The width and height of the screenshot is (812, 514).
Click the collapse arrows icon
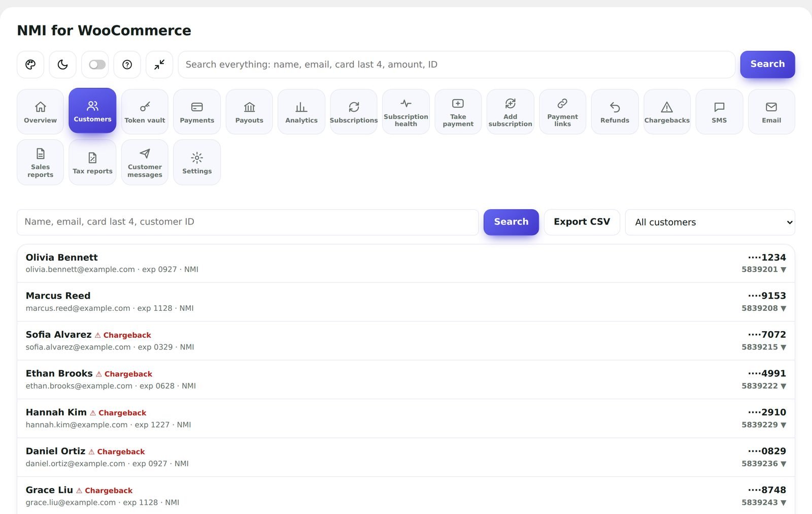click(159, 65)
